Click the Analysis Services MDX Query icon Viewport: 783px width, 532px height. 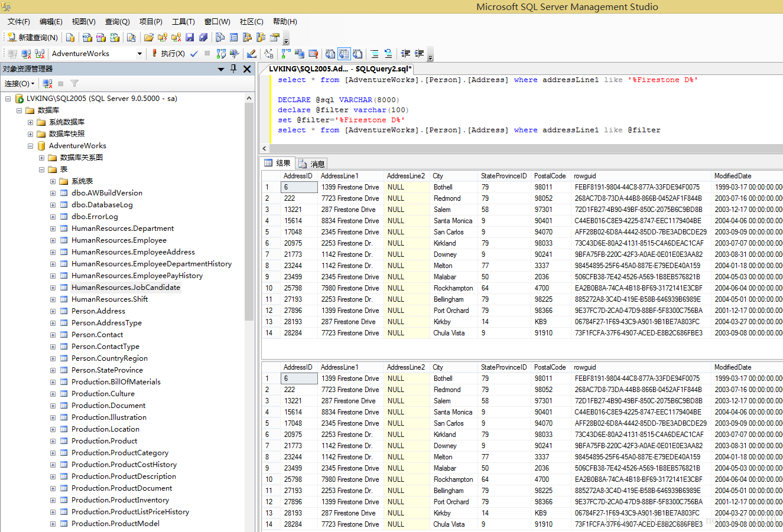click(87, 37)
